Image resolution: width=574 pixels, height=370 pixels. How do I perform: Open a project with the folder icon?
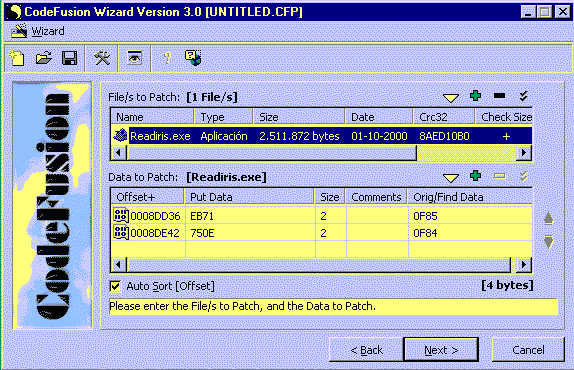(x=44, y=58)
